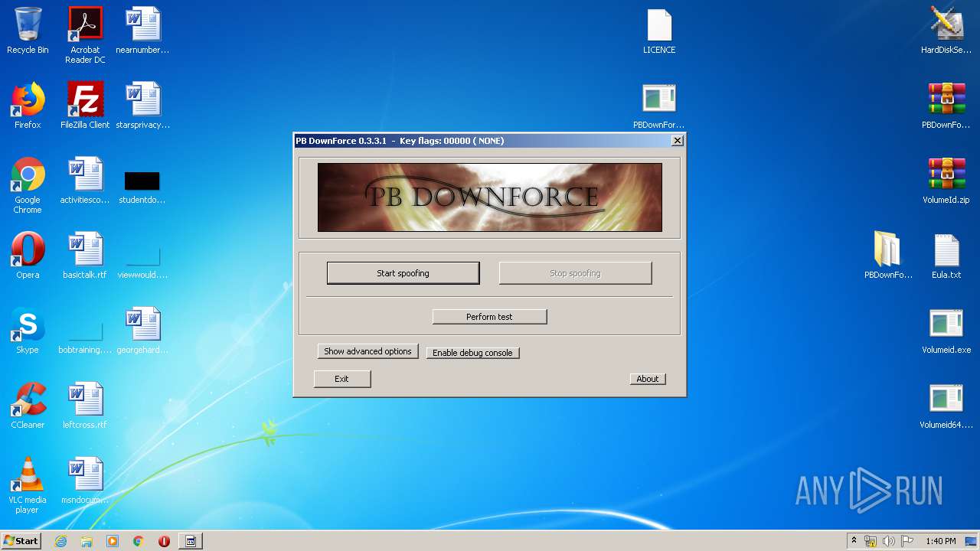Run Perform test in PB DownForce
The height and width of the screenshot is (551, 980).
coord(489,317)
